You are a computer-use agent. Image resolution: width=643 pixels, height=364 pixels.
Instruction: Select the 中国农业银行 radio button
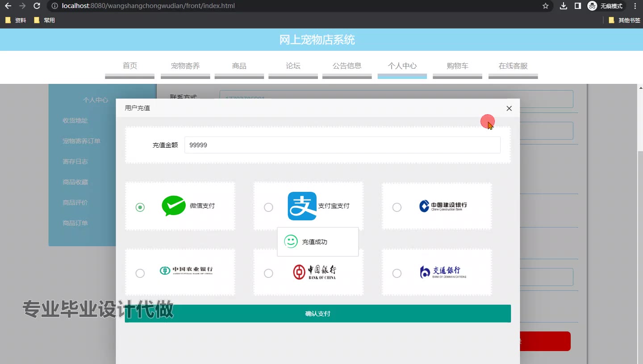[x=140, y=273]
